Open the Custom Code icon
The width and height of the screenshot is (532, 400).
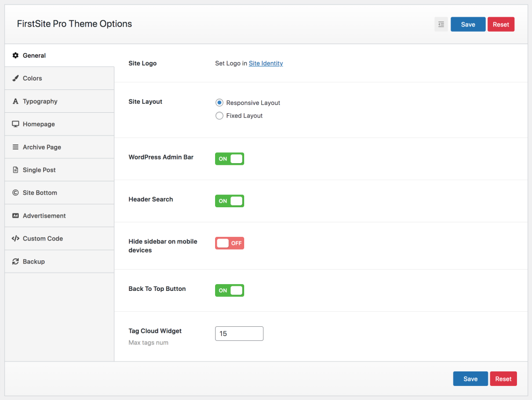(16, 238)
